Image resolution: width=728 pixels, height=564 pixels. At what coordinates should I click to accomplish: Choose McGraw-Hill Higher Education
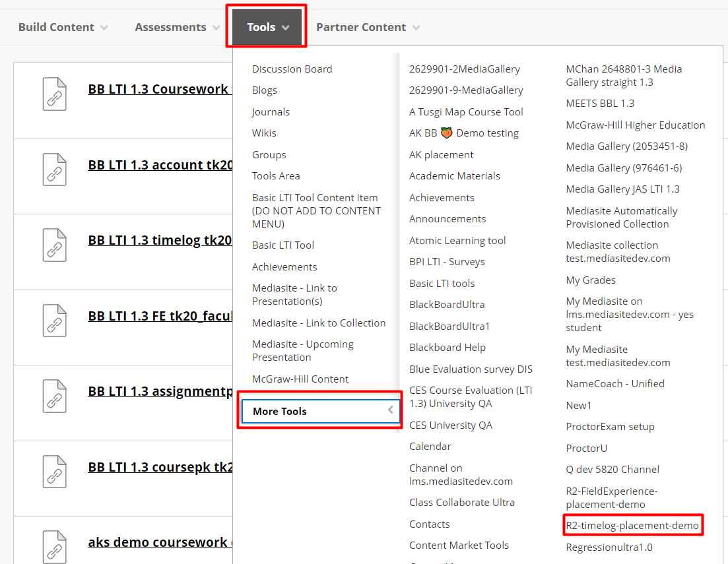tap(635, 125)
